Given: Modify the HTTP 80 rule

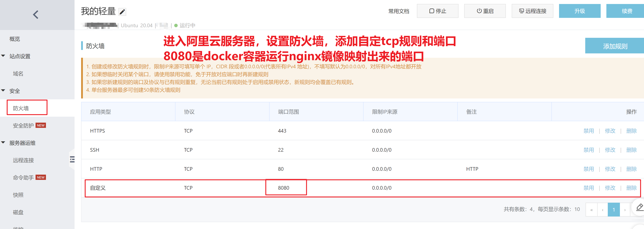Looking at the screenshot, I should pos(610,169).
